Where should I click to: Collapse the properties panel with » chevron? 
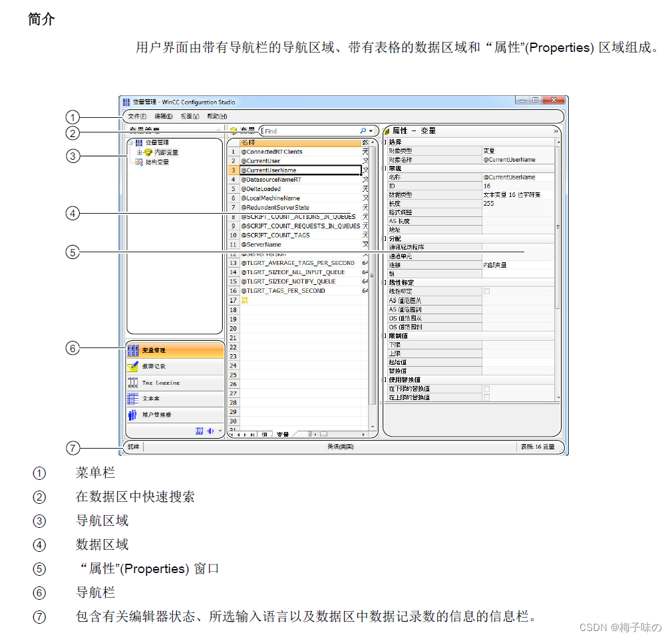point(556,131)
